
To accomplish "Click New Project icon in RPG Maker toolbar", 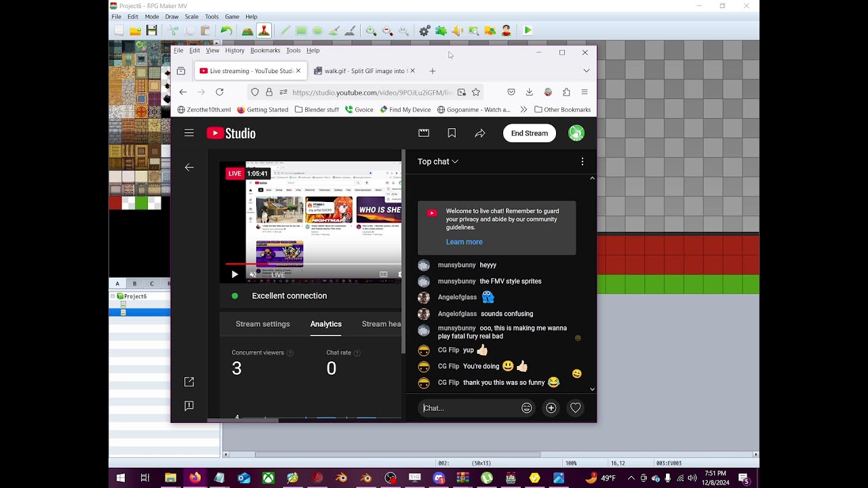I will click(x=119, y=30).
